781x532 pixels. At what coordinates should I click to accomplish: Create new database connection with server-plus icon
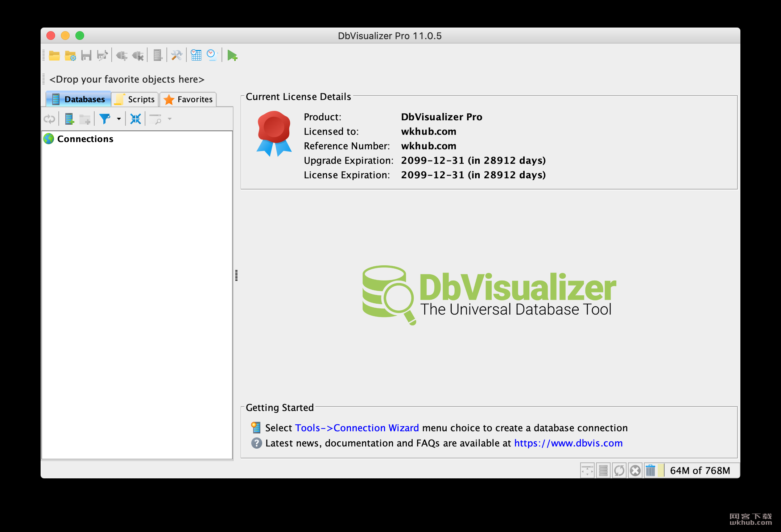click(x=69, y=119)
